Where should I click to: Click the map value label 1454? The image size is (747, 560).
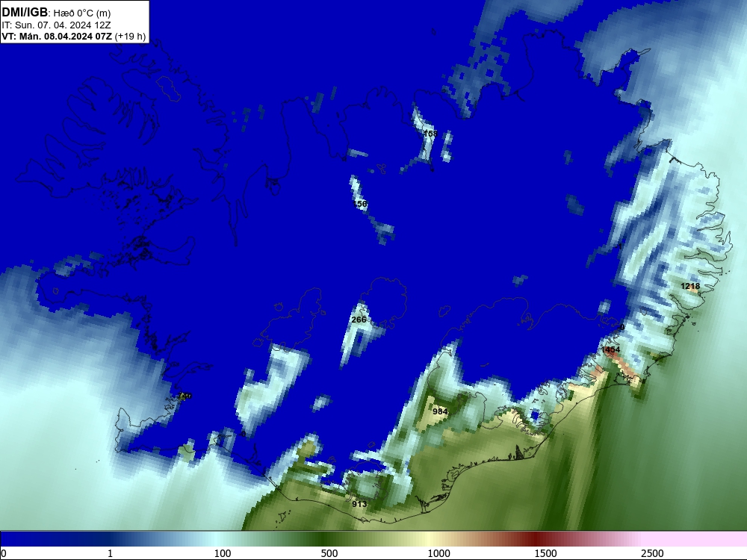pyautogui.click(x=611, y=349)
